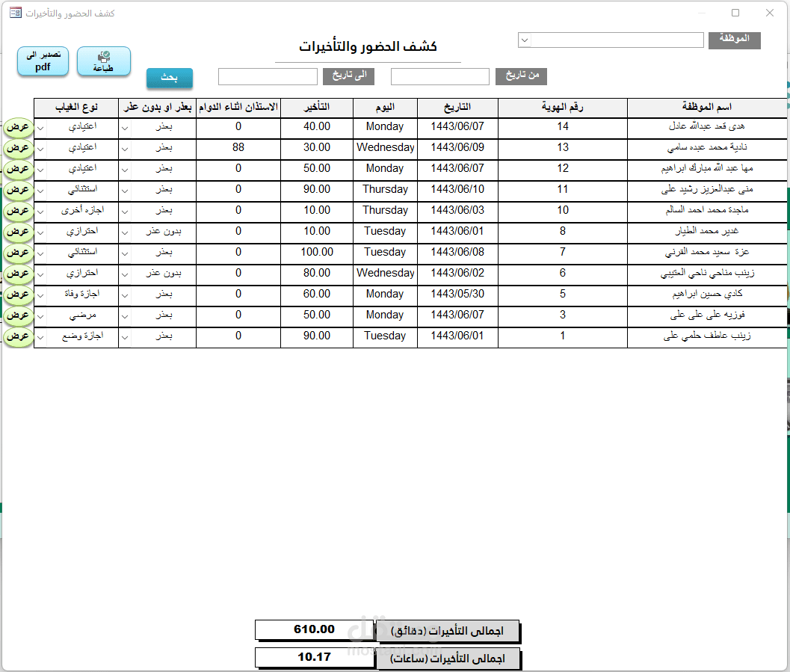Viewport: 790px width, 672px height.
Task: Open excuse dropdown in ID 1 row
Action: click(x=125, y=338)
